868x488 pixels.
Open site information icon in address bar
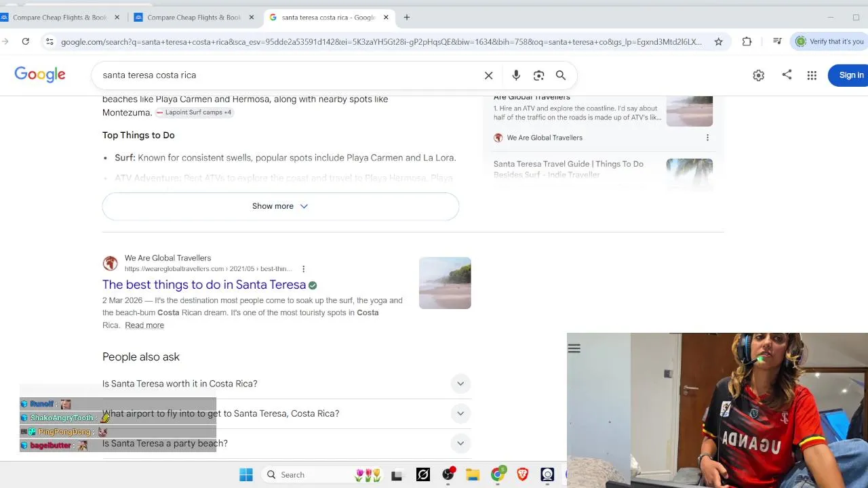49,41
